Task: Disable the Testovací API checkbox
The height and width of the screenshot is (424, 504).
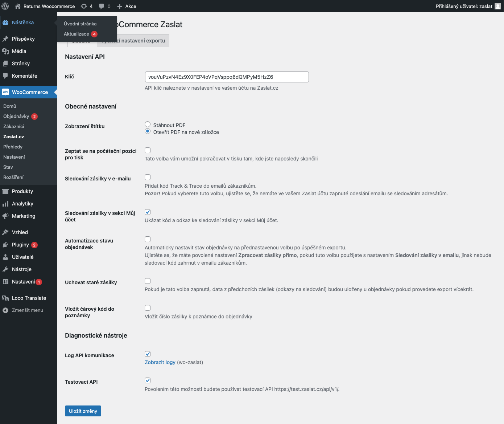Action: pos(148,380)
